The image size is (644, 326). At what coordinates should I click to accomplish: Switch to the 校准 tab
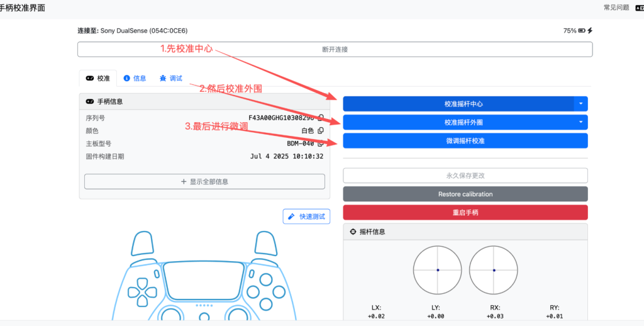[97, 78]
